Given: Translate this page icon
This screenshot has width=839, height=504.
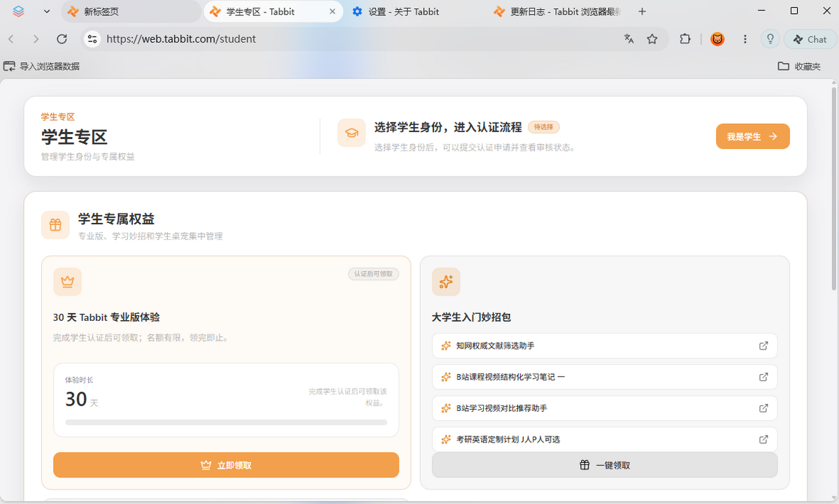Looking at the screenshot, I should coord(629,39).
